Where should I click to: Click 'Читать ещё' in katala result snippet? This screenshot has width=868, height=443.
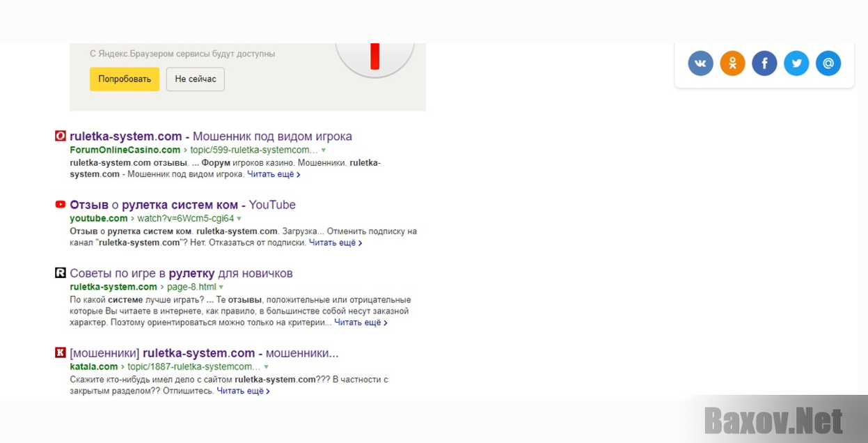243,391
